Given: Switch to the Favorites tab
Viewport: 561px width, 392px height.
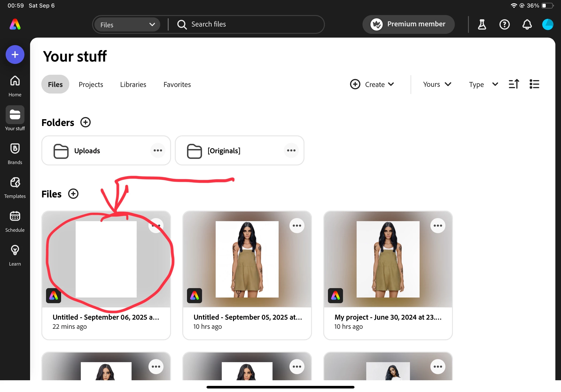Looking at the screenshot, I should [177, 85].
